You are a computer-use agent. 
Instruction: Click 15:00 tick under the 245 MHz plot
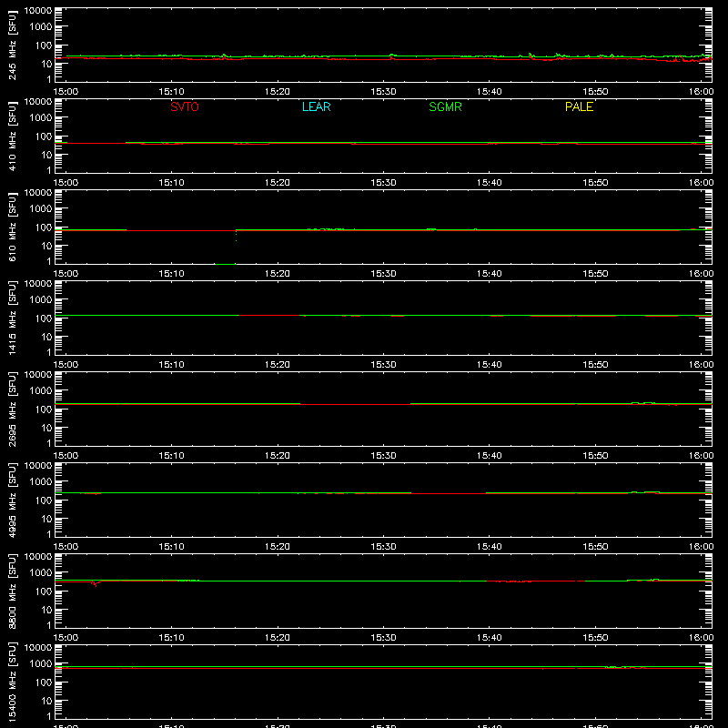click(x=66, y=92)
